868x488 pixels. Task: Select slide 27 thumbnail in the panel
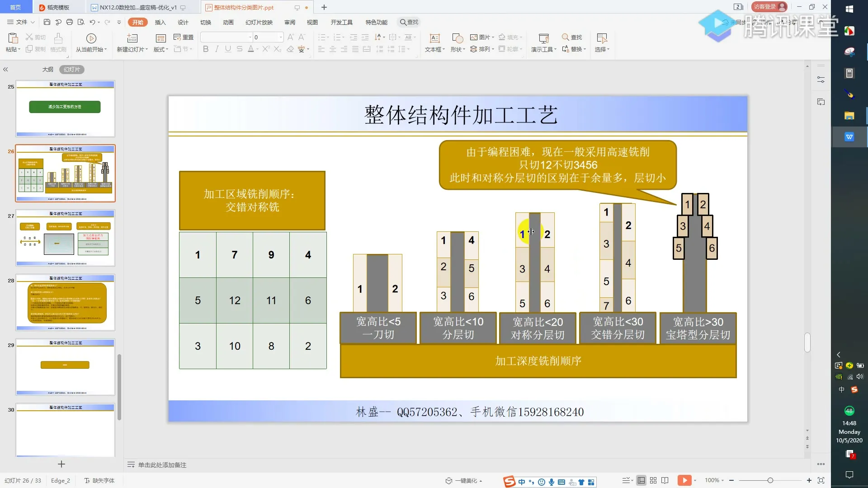pyautogui.click(x=65, y=238)
